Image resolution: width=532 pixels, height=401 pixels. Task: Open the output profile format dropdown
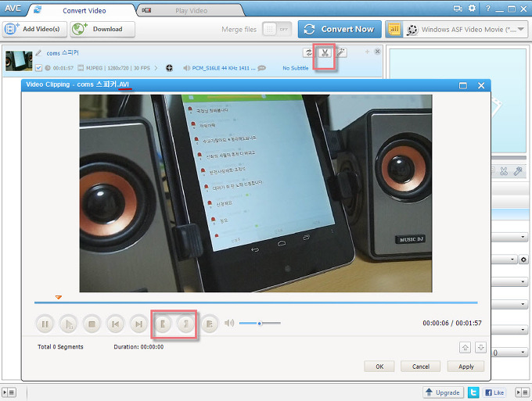[474, 29]
